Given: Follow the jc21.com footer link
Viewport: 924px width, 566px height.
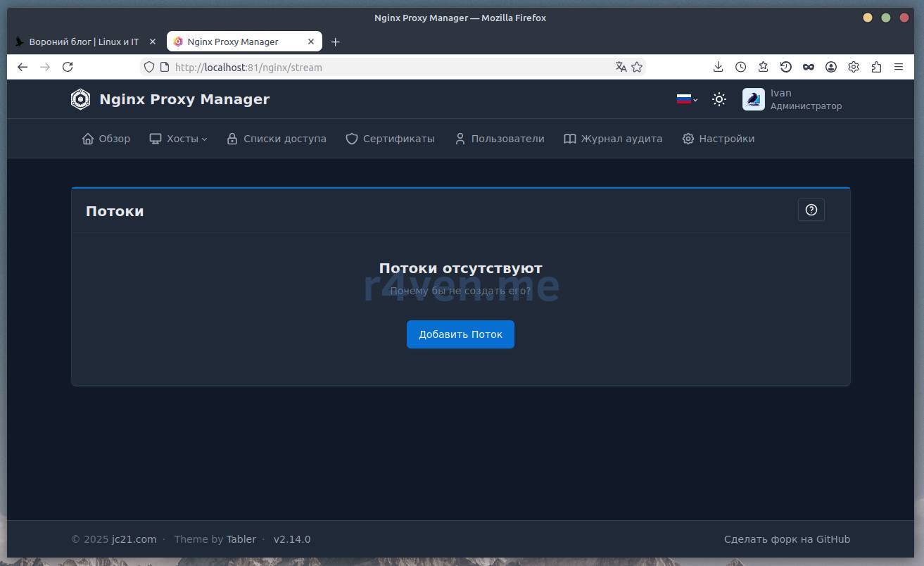Looking at the screenshot, I should 134,539.
